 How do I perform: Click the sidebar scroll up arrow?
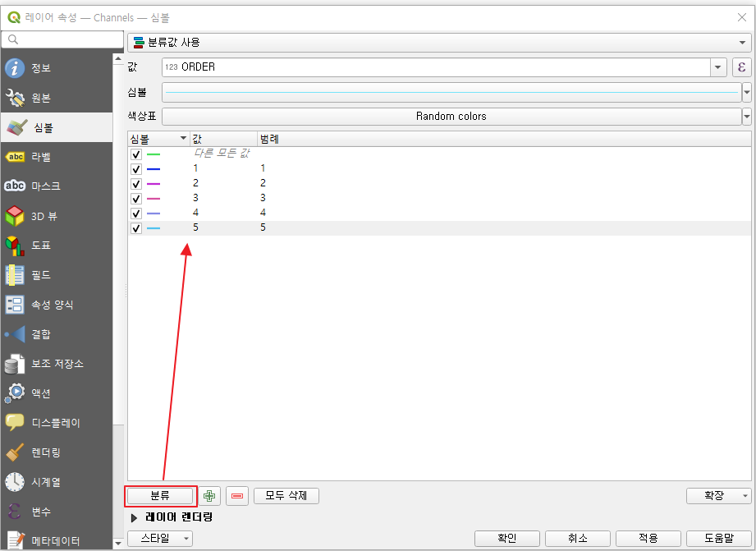pyautogui.click(x=118, y=59)
